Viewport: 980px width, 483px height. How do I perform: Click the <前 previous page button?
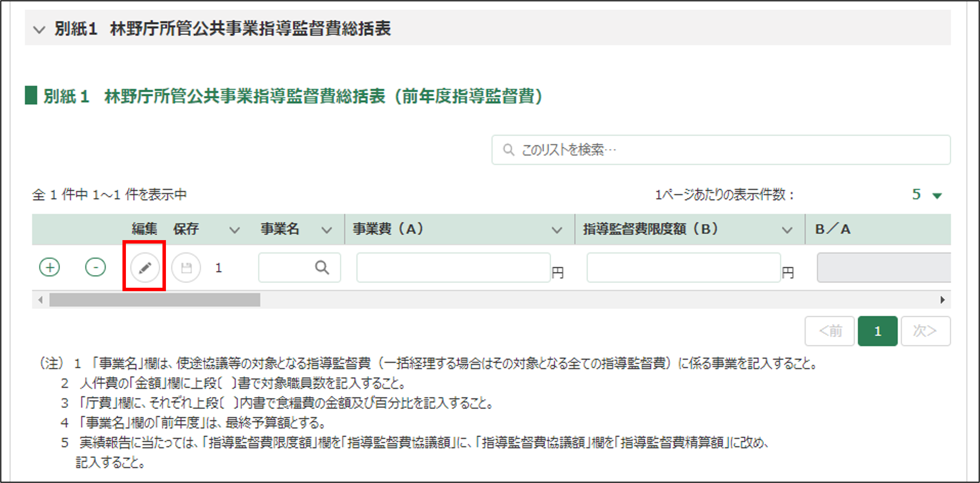tap(829, 331)
